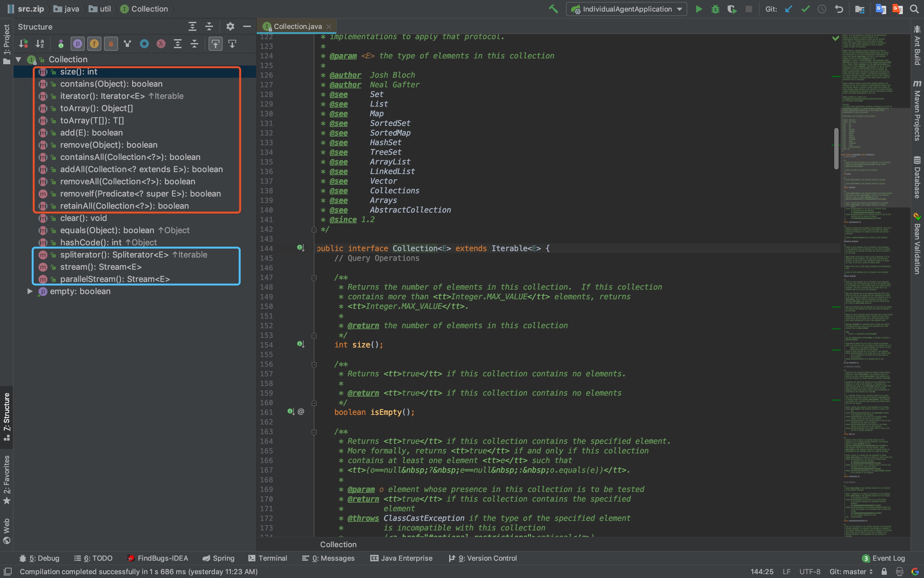Run with coverage shield icon
The height and width of the screenshot is (578, 924).
732,9
